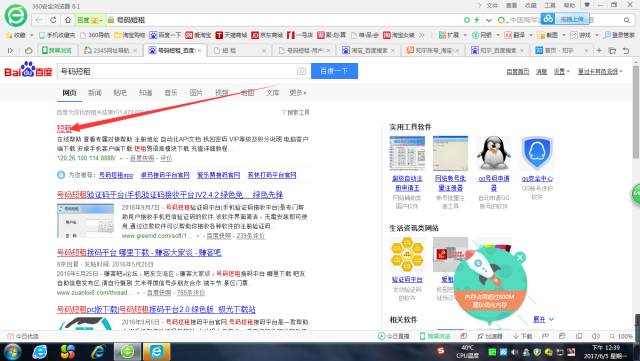The width and height of the screenshot is (640, 361).
Task: Expand the 翻译 translate dropdown arrow
Action: coord(531,36)
